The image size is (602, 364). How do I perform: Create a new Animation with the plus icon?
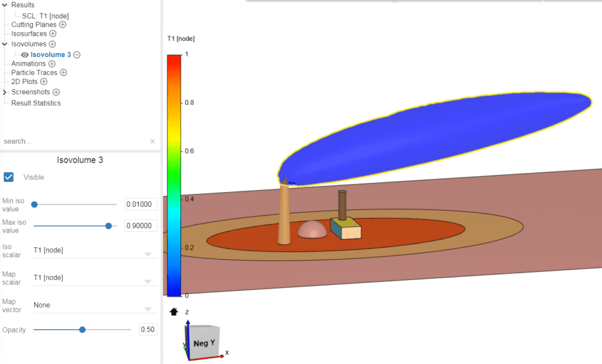[51, 63]
